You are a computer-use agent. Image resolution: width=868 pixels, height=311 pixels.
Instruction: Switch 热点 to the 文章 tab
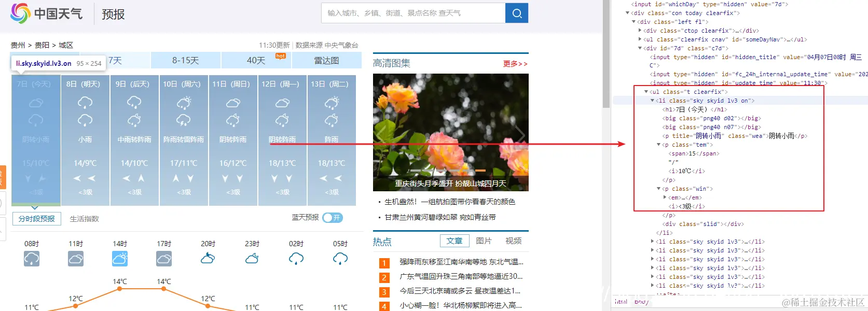pos(454,241)
